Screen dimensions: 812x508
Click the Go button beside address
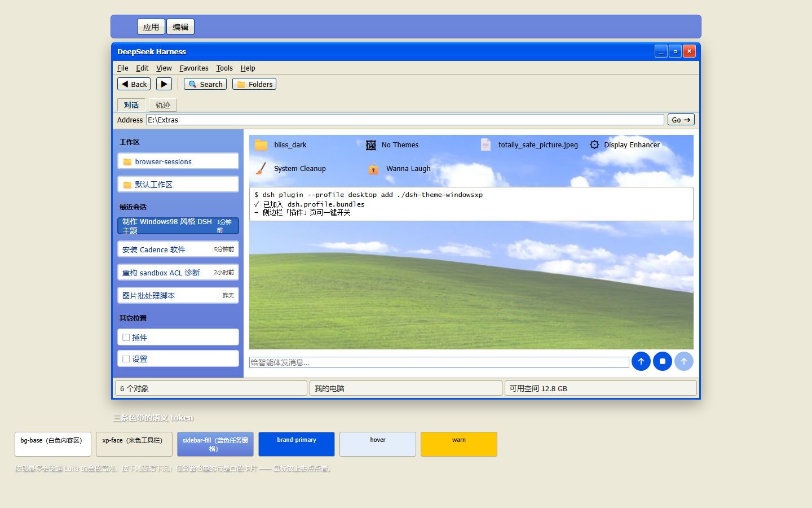(x=681, y=120)
